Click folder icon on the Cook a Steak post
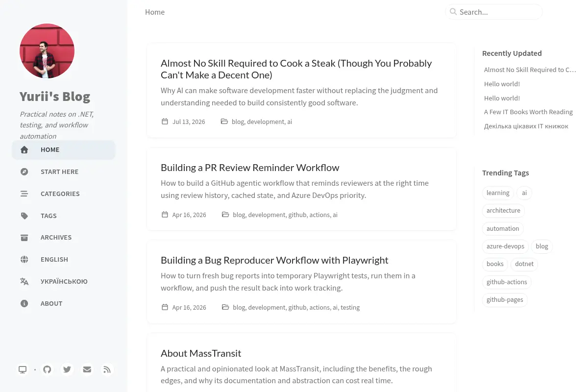 click(224, 121)
